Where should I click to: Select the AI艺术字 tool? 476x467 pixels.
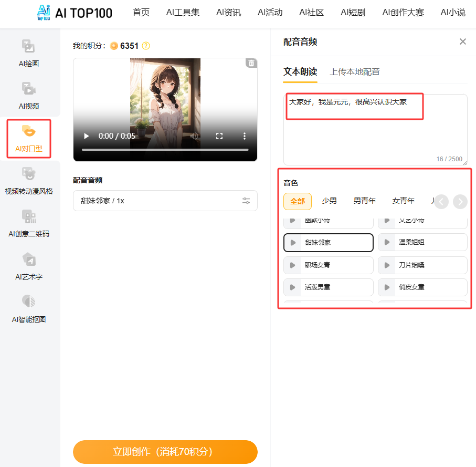28,266
